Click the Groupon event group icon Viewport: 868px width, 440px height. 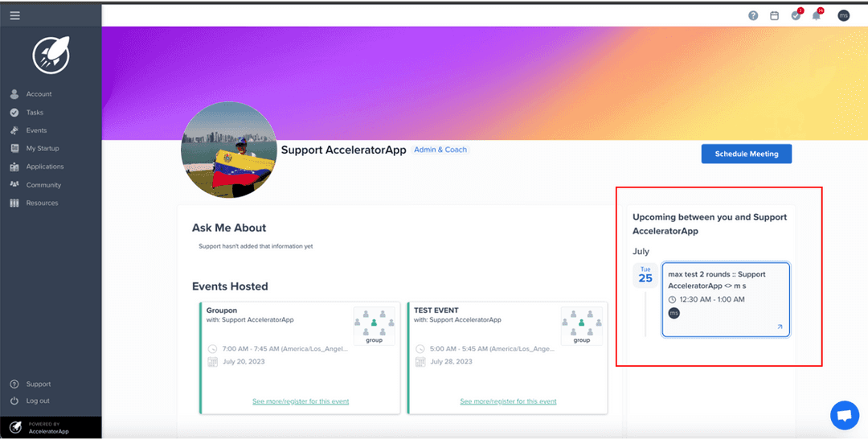(375, 326)
